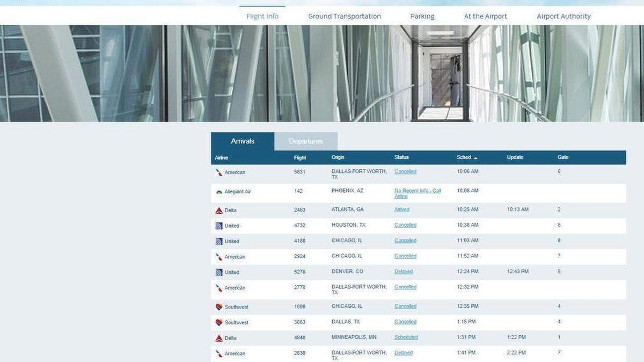Click the jet bridge banner image
Image resolution: width=644 pixels, height=362 pixels.
(322, 73)
